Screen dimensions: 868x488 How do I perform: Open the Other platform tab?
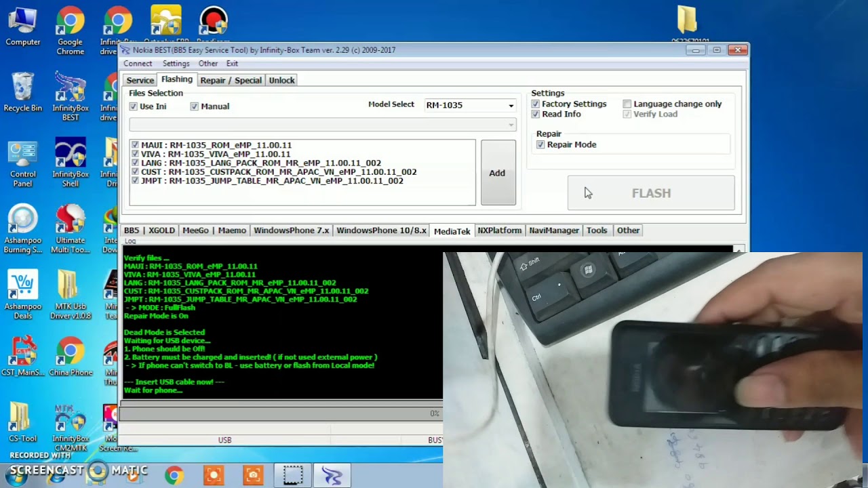pos(628,230)
